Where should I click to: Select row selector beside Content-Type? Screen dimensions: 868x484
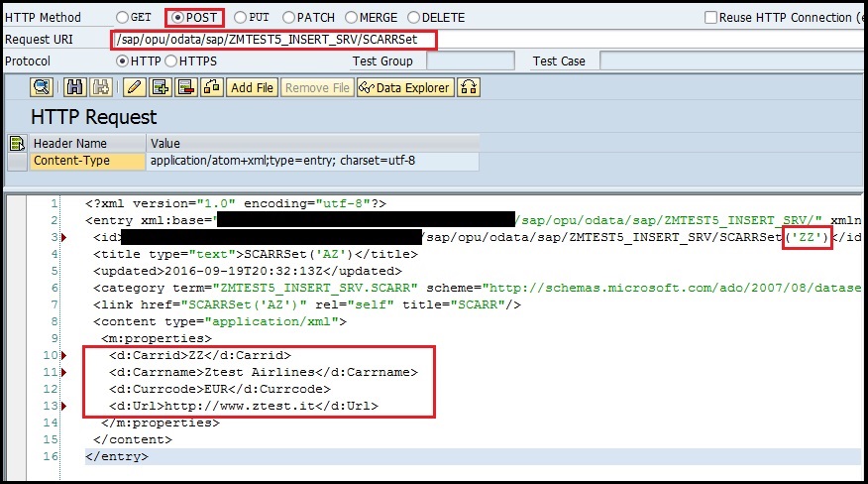pyautogui.click(x=17, y=162)
